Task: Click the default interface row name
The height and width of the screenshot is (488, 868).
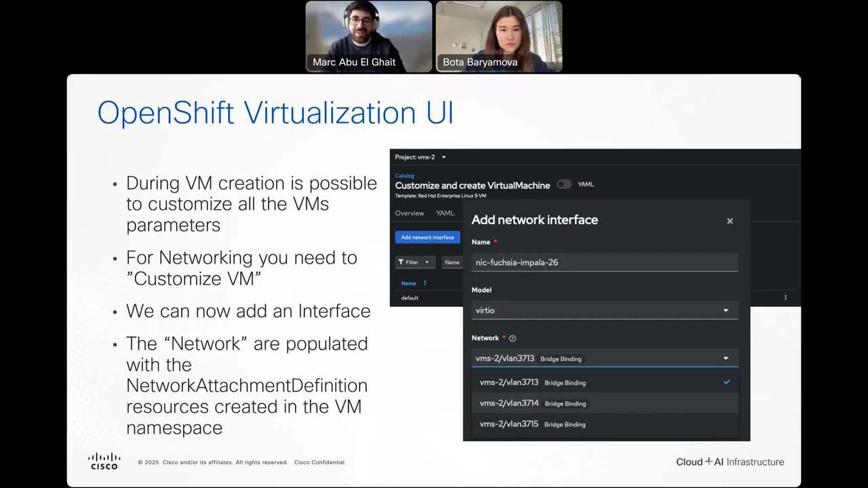Action: (410, 298)
